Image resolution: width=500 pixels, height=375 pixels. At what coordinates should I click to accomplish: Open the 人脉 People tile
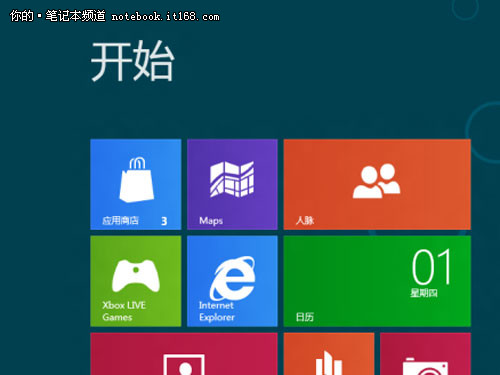377,184
